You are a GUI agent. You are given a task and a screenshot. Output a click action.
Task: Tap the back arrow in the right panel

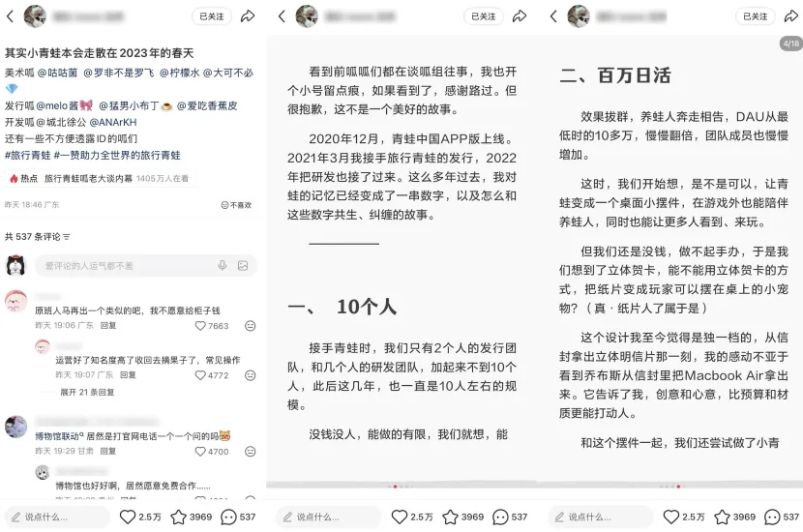click(x=553, y=16)
